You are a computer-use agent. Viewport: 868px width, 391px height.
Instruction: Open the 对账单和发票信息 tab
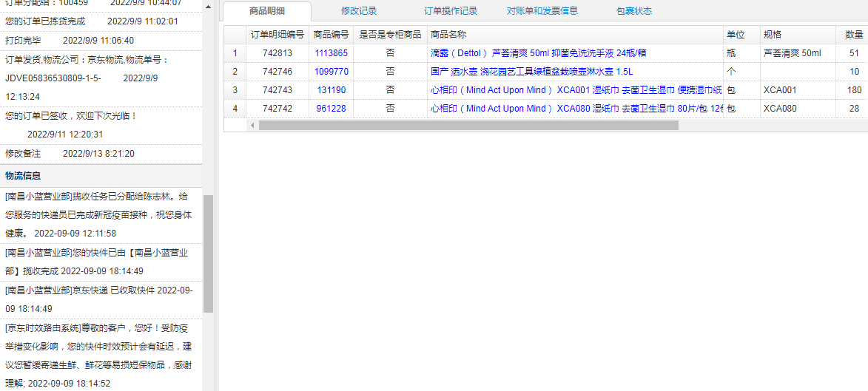pyautogui.click(x=542, y=11)
